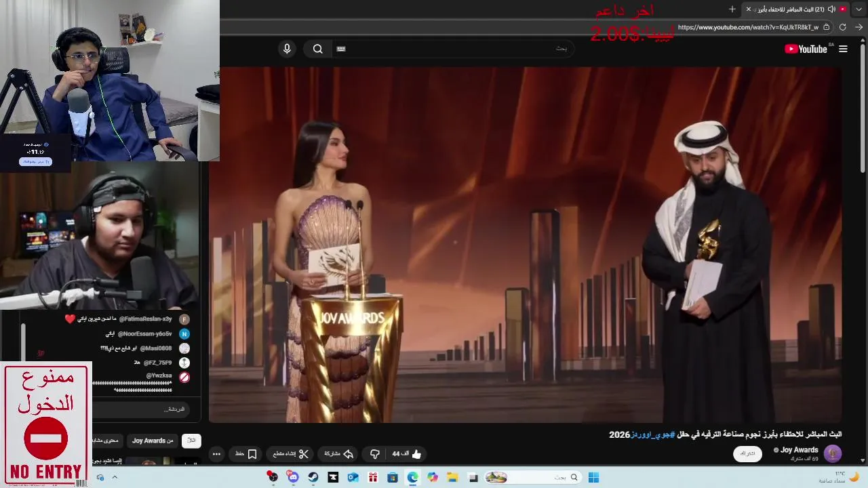Mute tab using the speaker icon
Screen dimensions: 868x488
coord(831,9)
